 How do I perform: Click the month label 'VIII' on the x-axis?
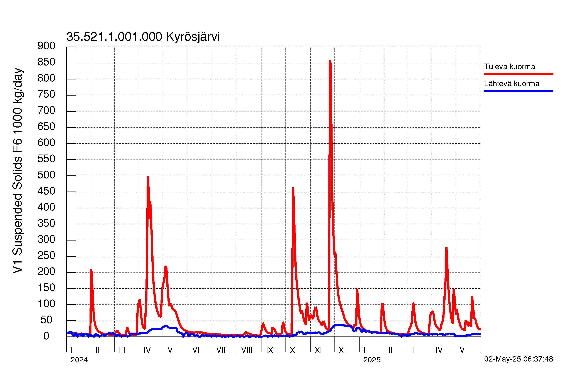(x=247, y=350)
